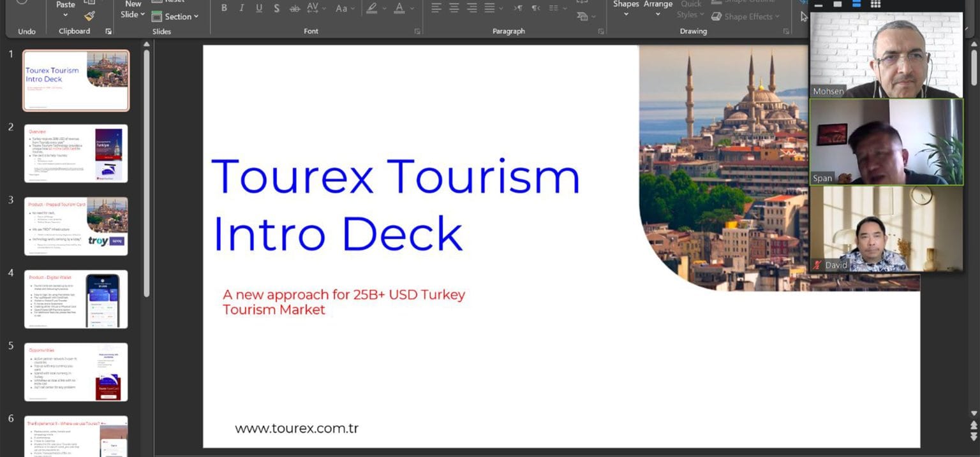The width and height of the screenshot is (980, 457).
Task: Align text to the left
Action: pos(436,8)
